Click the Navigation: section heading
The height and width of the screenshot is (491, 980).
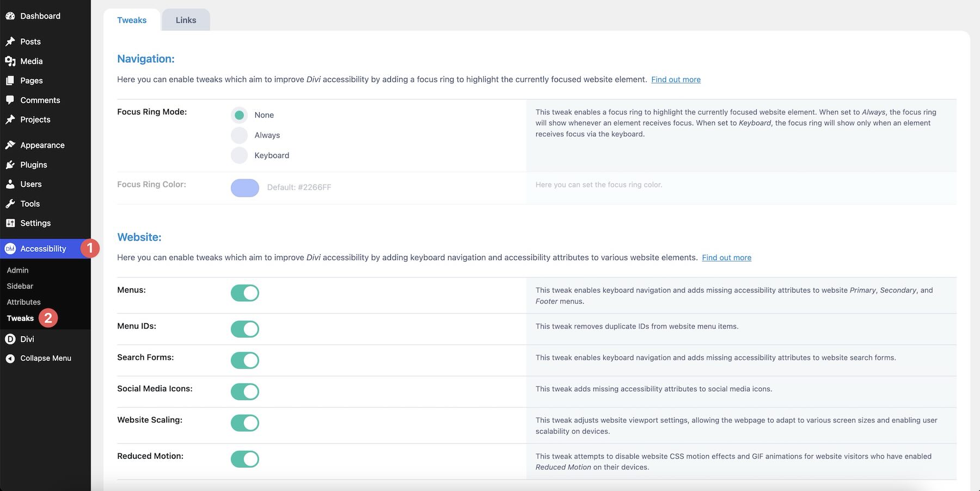(146, 59)
